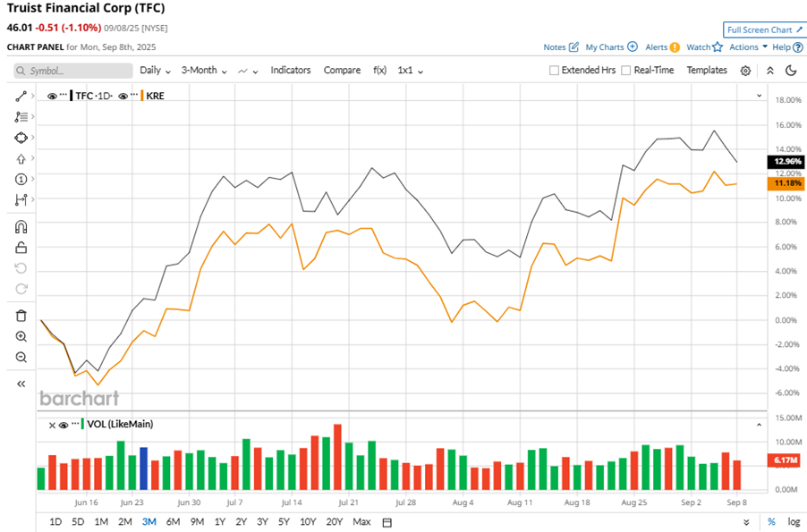Enable the Real-Time checkbox
This screenshot has height=532, width=807.
click(x=626, y=70)
